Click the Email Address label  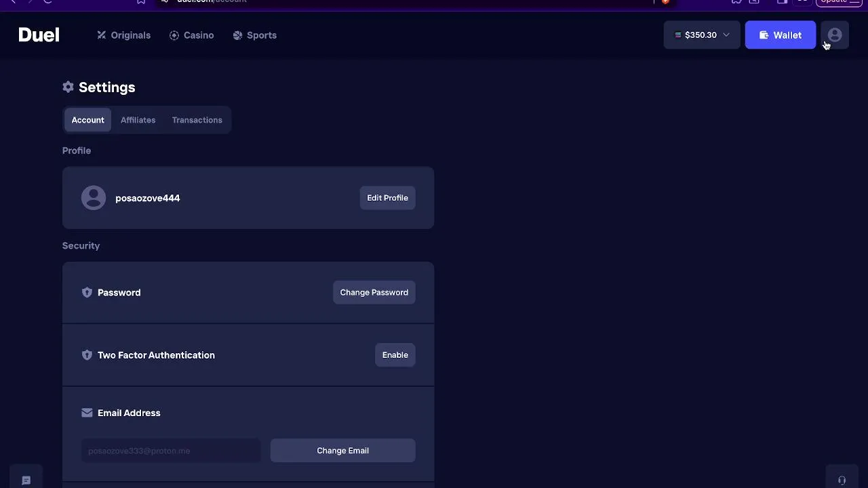click(129, 413)
